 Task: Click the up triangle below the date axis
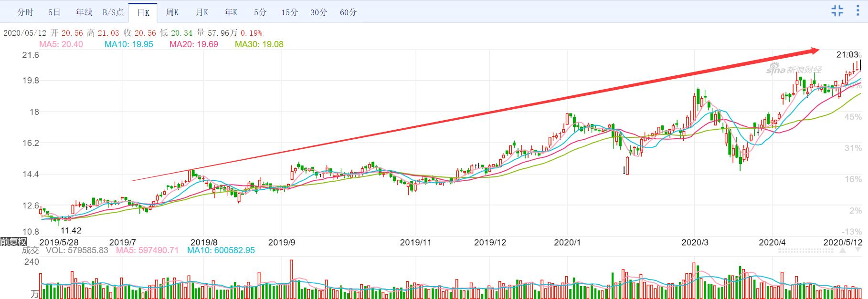843,250
